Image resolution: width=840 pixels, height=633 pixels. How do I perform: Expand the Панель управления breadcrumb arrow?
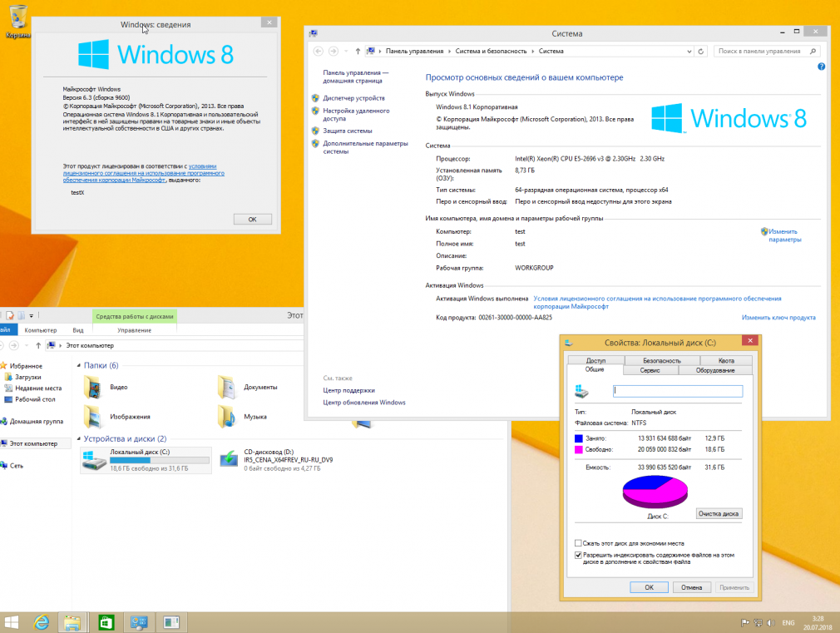click(449, 52)
